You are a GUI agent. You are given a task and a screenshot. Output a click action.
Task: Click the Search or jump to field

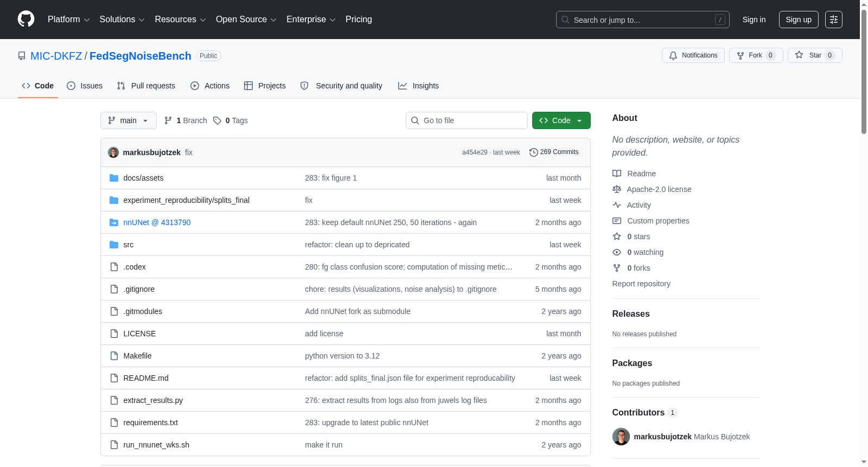(x=643, y=20)
